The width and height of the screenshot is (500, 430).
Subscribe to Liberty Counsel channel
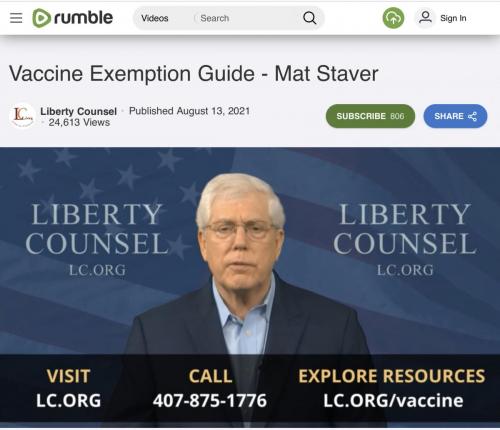point(370,116)
